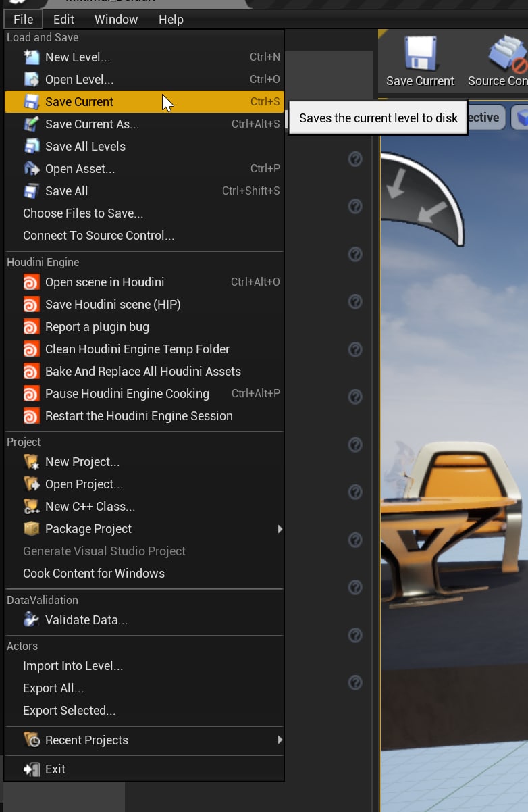Expand the Package Project submenu arrow
This screenshot has height=812, width=528.
[x=280, y=529]
